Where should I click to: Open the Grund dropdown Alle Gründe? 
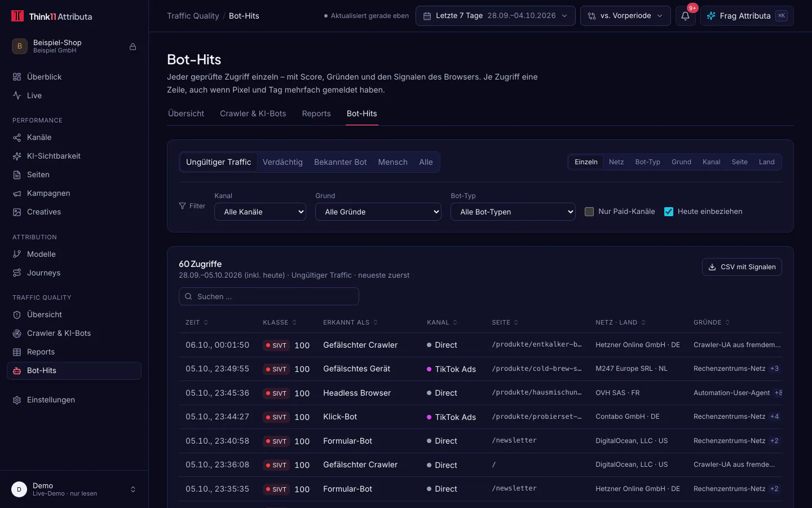pyautogui.click(x=378, y=212)
